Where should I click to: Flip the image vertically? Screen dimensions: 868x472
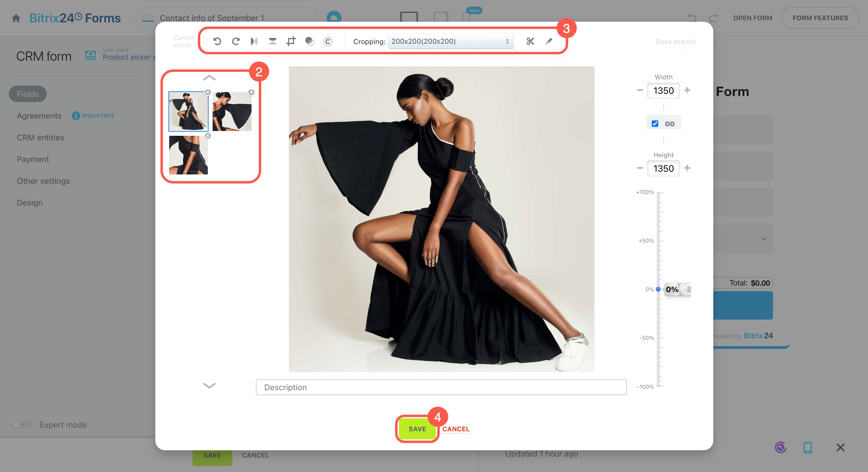[x=272, y=41]
